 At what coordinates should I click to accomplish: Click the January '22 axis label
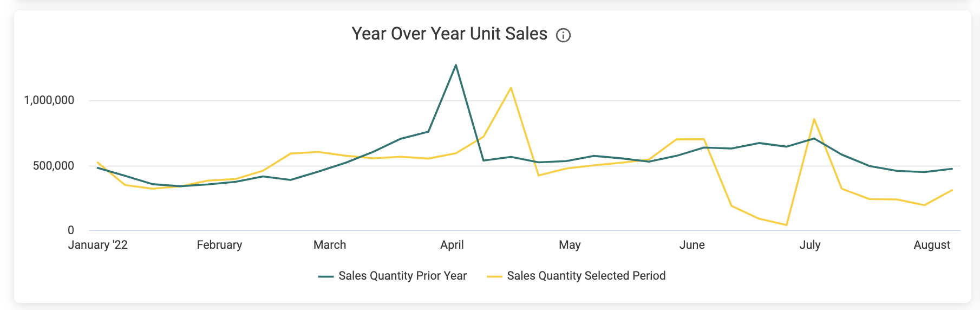(98, 245)
